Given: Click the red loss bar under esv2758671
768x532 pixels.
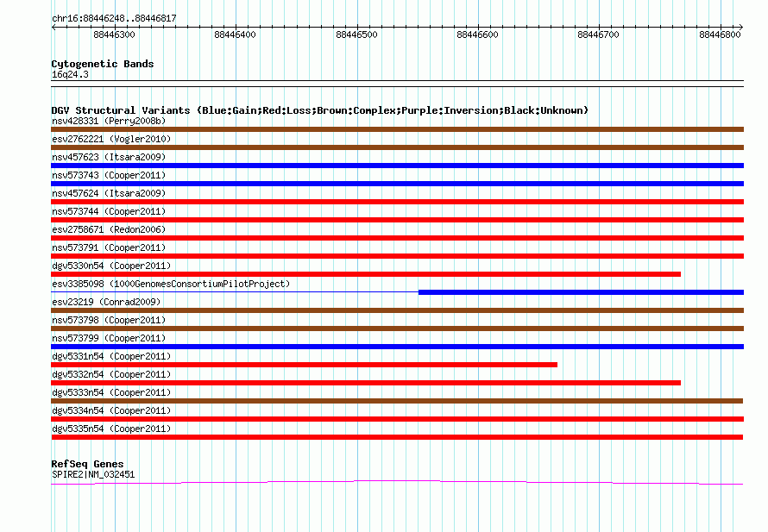Looking at the screenshot, I should click(x=397, y=238).
